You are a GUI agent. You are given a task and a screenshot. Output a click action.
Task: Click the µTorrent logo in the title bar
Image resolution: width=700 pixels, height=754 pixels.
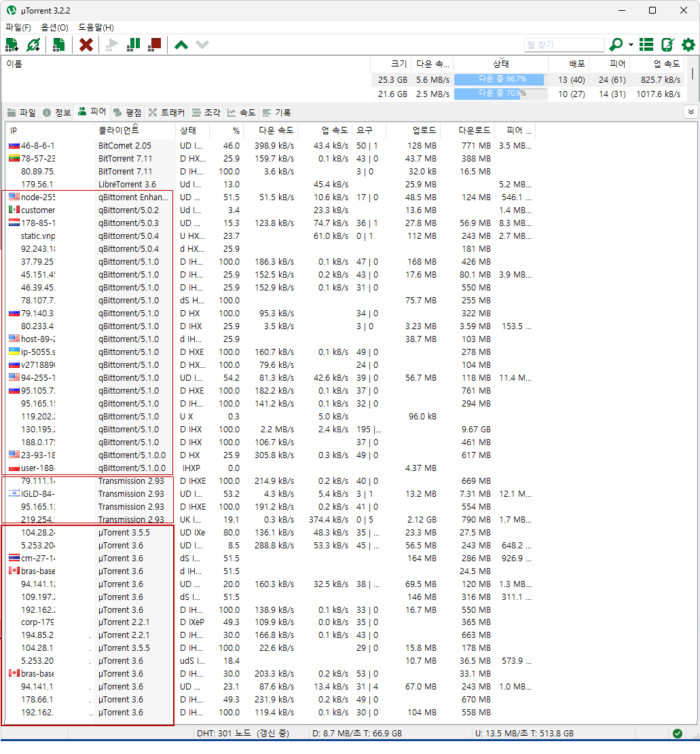pyautogui.click(x=11, y=11)
